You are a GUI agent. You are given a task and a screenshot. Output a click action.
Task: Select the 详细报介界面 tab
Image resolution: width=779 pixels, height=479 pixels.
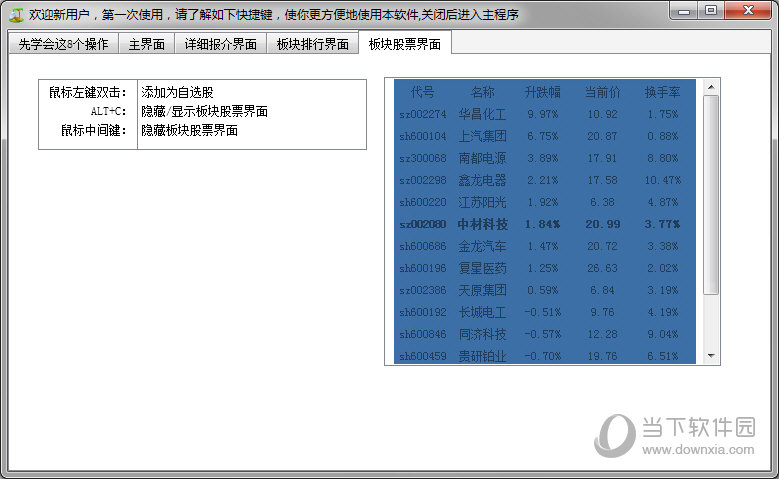221,44
